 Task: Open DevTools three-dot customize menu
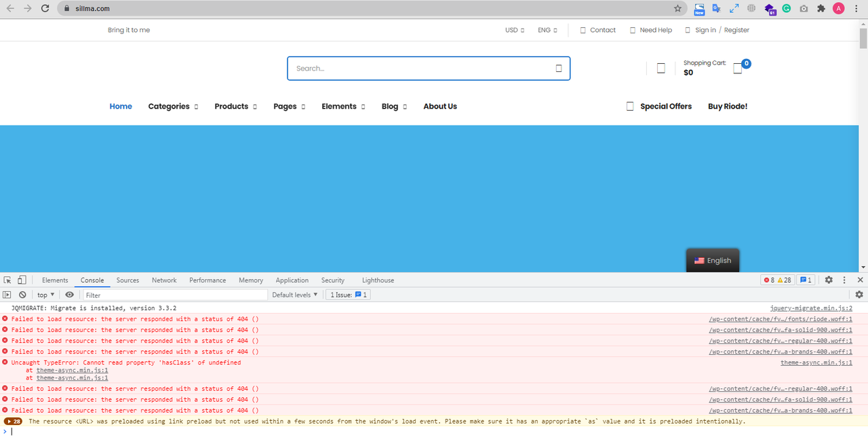(844, 280)
